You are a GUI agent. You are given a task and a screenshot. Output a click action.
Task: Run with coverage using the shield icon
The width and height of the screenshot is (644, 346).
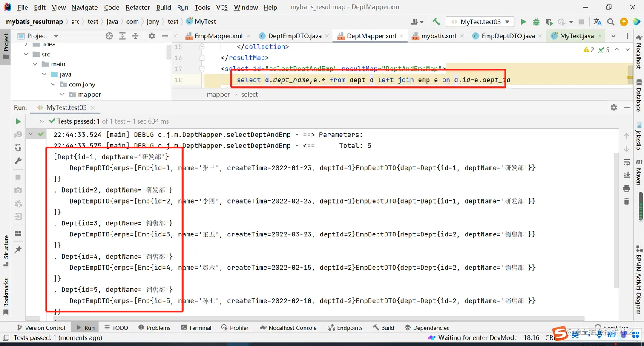[x=549, y=22]
